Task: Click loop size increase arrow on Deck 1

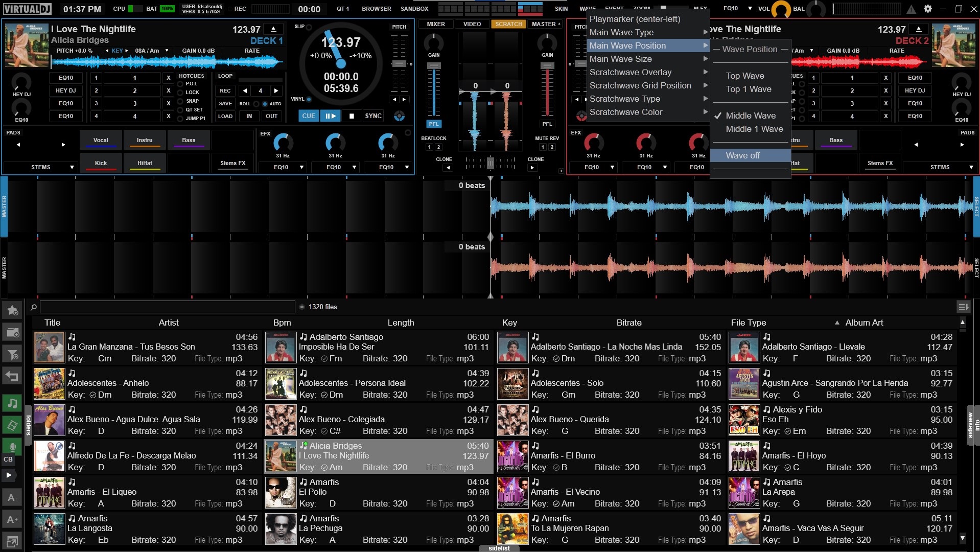Action: tap(276, 91)
